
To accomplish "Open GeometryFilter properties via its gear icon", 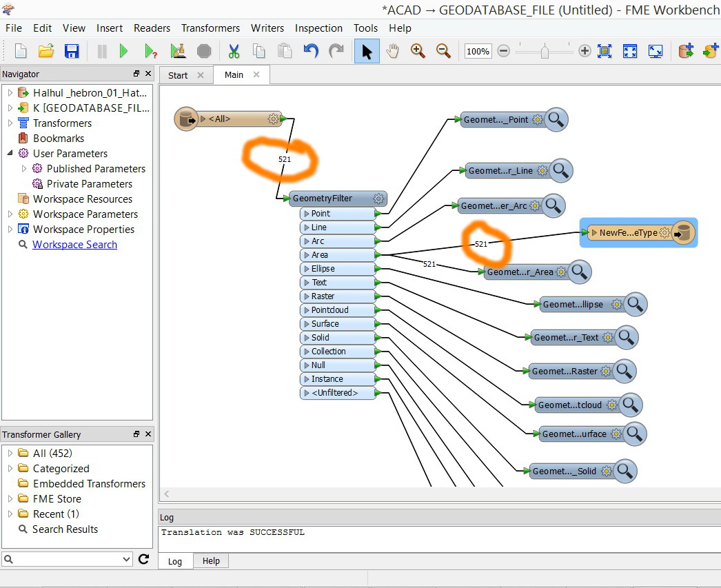I will click(x=378, y=199).
